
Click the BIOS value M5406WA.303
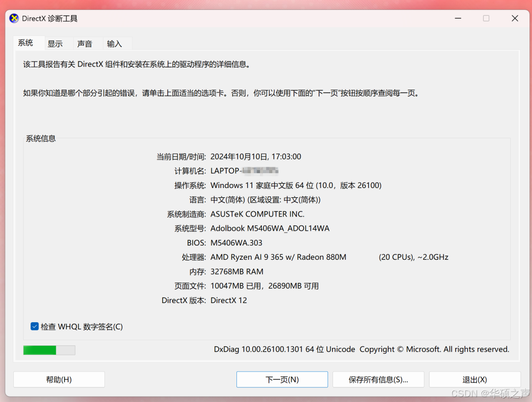236,243
